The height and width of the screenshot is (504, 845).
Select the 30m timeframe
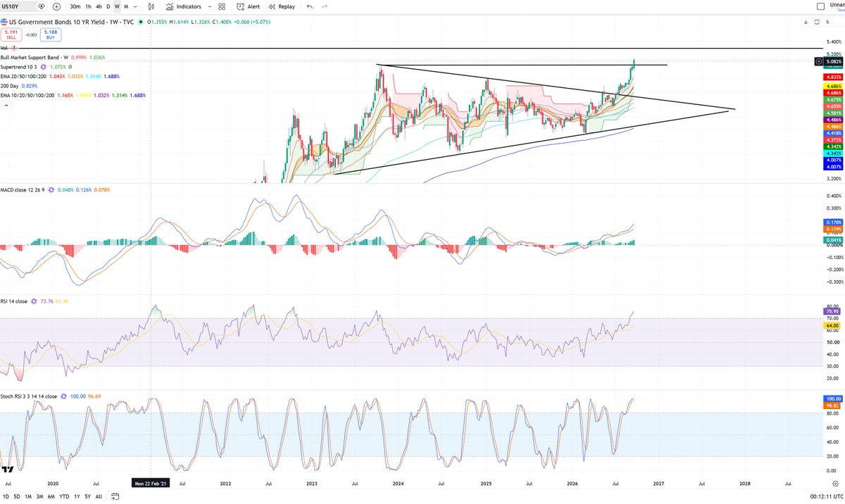coord(75,6)
